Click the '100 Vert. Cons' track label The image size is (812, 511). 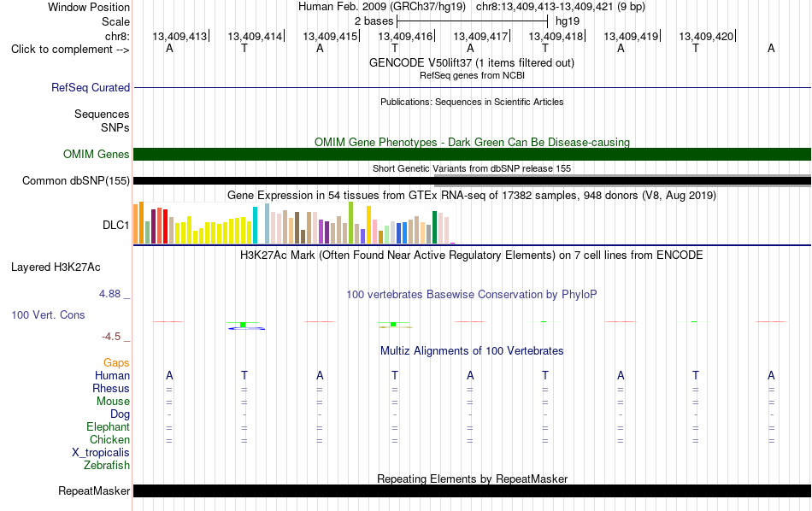[48, 314]
